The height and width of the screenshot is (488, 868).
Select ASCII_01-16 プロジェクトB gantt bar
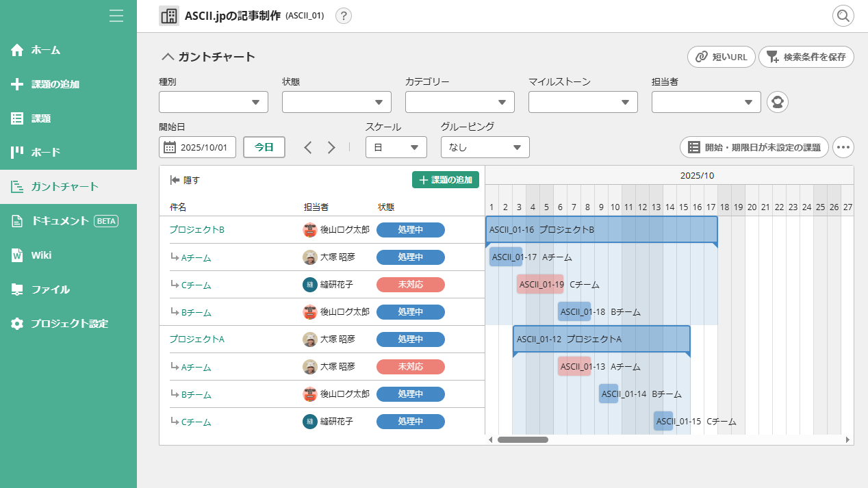pos(602,229)
